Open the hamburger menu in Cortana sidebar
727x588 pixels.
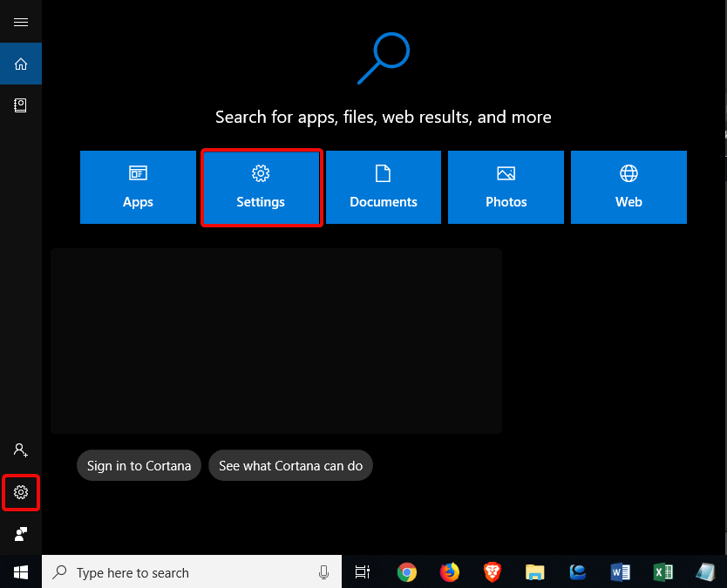20,22
